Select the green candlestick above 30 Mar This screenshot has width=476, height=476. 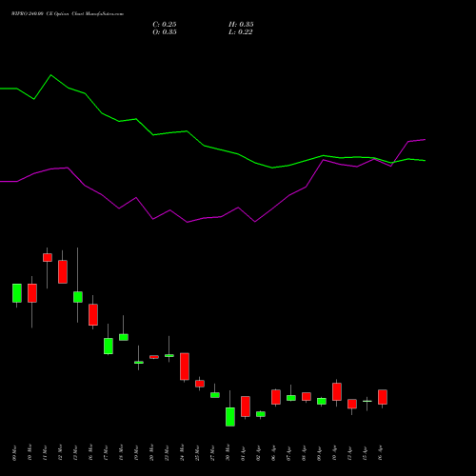tap(230, 417)
